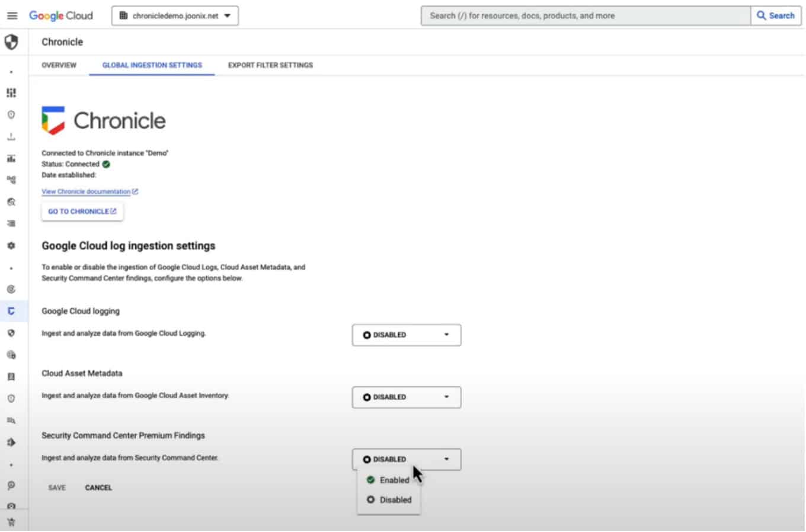Image resolution: width=806 pixels, height=532 pixels.
Task: Click the 'Google Cloud logging' section label
Action: pos(81,311)
